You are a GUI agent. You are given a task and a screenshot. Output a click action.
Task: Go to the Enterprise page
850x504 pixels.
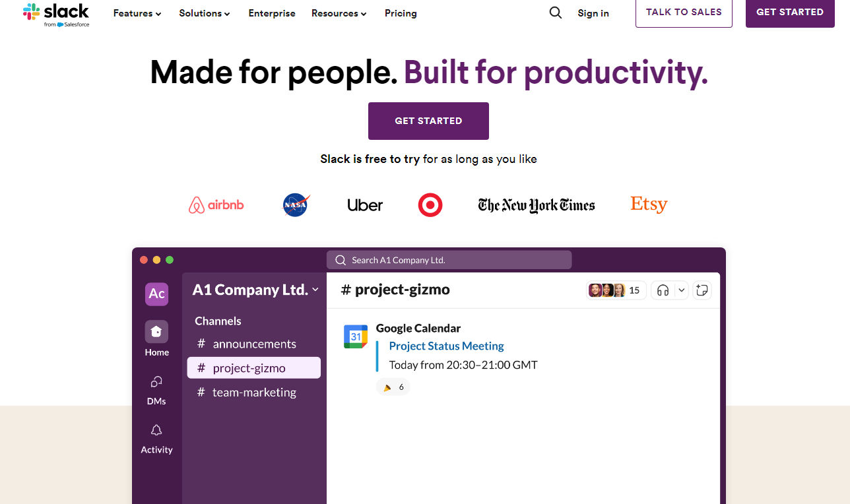[272, 13]
